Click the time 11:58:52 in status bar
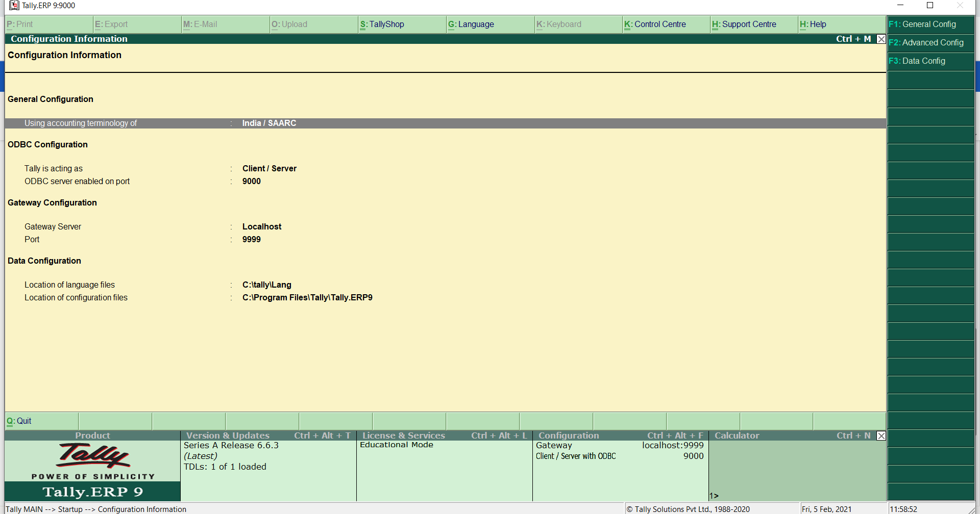This screenshot has height=514, width=980. 903,509
